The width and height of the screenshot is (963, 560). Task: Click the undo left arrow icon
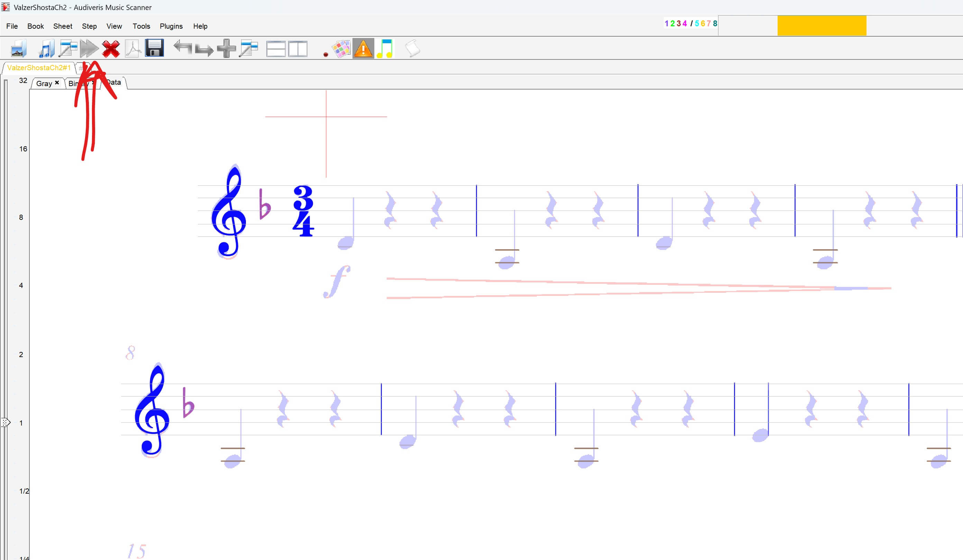pos(183,48)
